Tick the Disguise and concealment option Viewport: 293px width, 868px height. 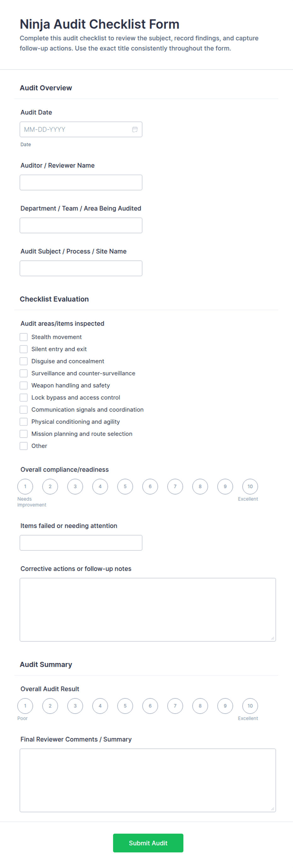[24, 361]
